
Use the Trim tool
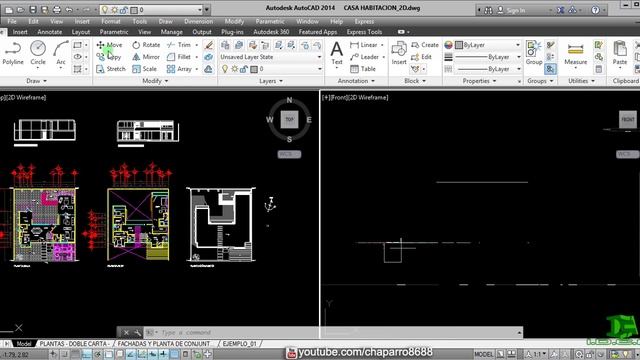pyautogui.click(x=179, y=45)
